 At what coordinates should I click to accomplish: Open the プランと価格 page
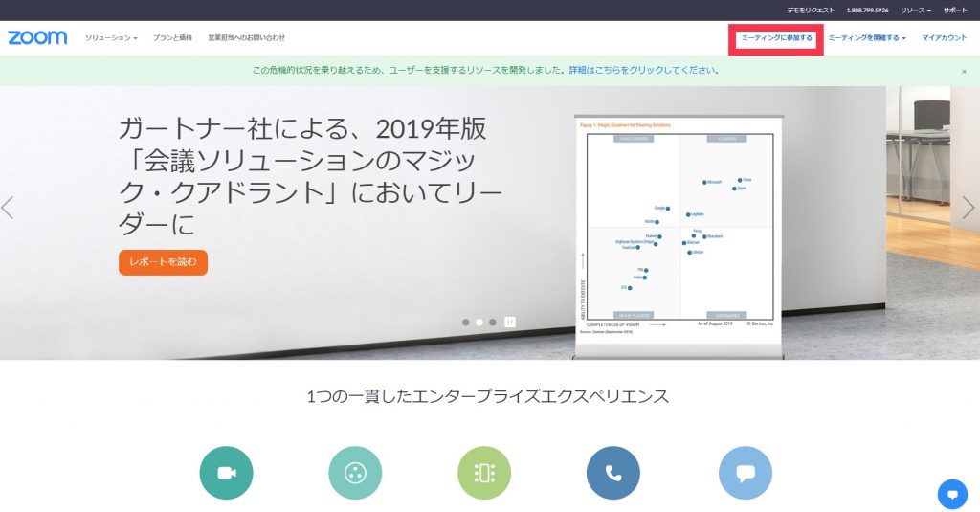[172, 37]
